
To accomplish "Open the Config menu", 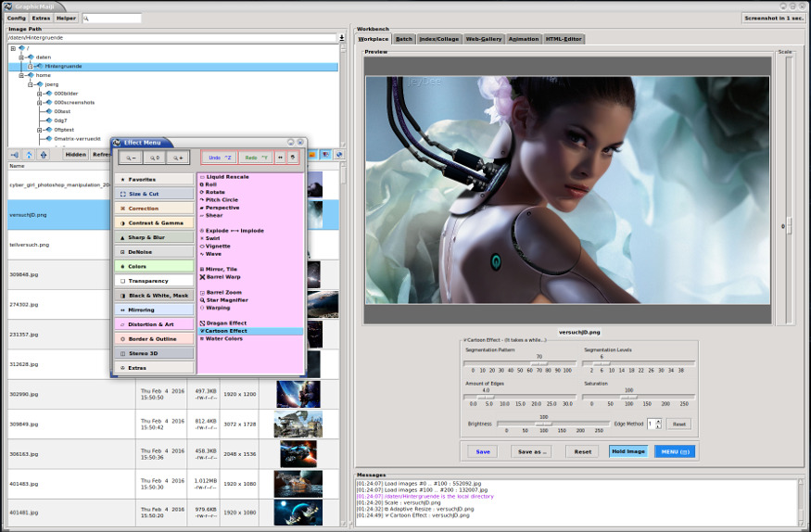I will (x=17, y=19).
